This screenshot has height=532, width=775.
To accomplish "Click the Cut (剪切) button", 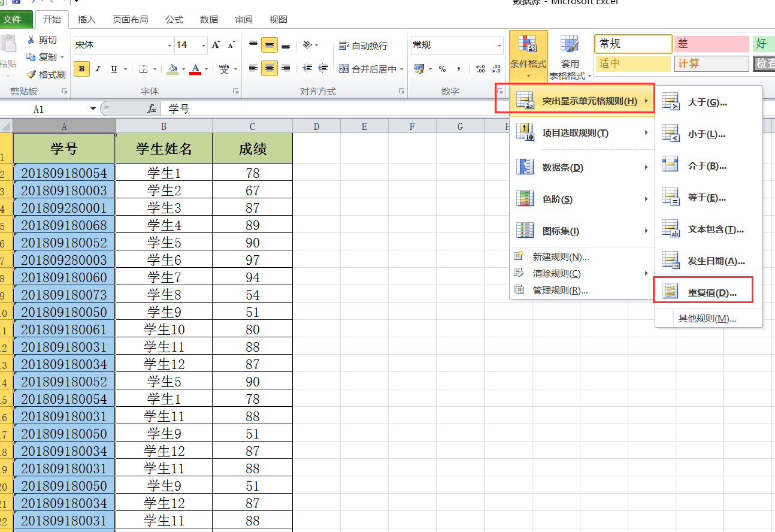I will (42, 40).
